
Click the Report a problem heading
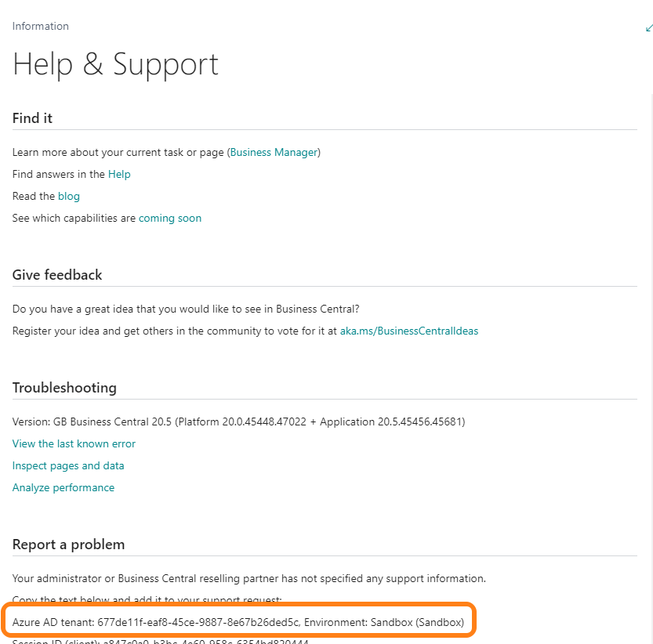68,545
